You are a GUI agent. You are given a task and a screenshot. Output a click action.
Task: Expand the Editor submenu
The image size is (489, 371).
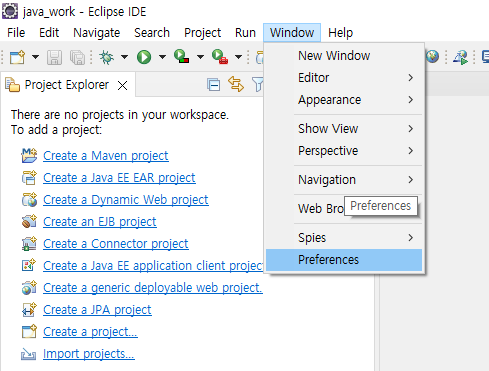point(344,78)
